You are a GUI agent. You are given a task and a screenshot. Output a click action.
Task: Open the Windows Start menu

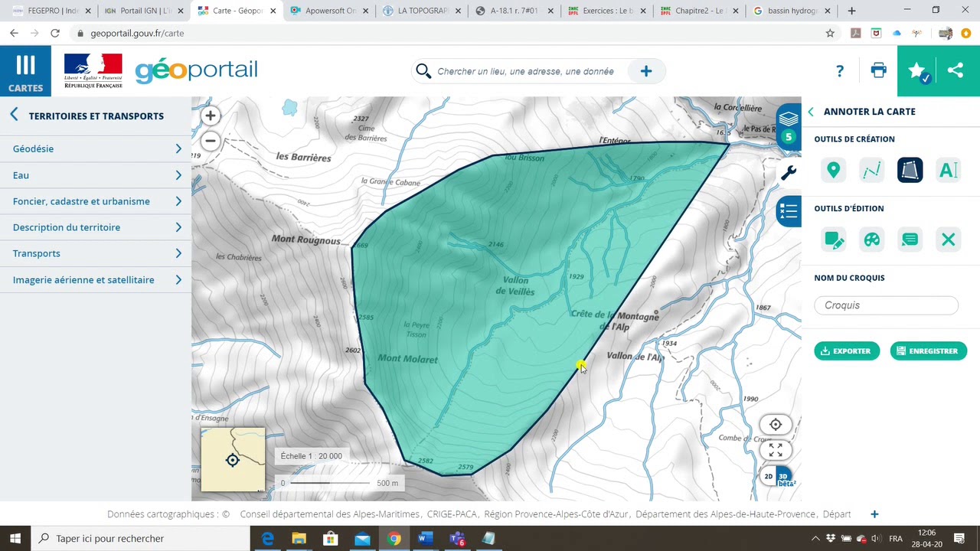coord(15,539)
